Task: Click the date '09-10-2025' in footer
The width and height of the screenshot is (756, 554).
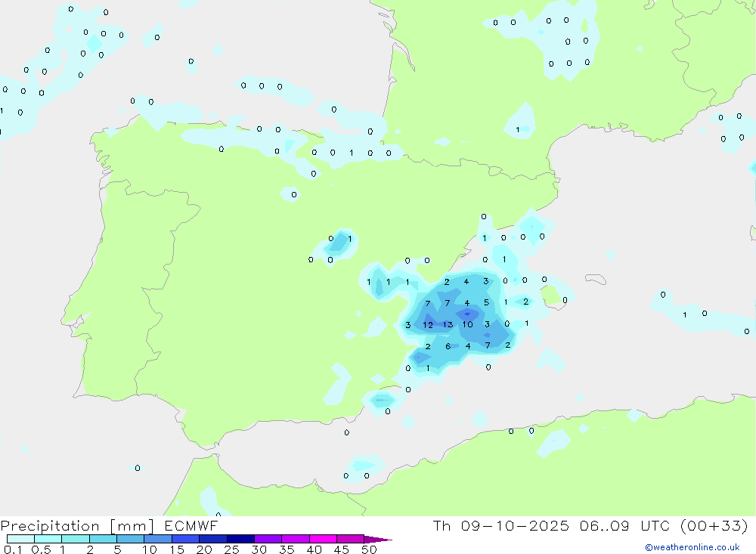Action: click(x=515, y=526)
